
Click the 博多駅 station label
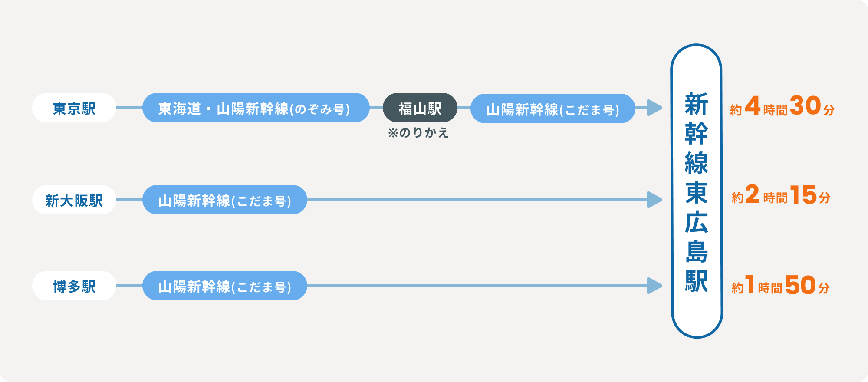(x=74, y=286)
